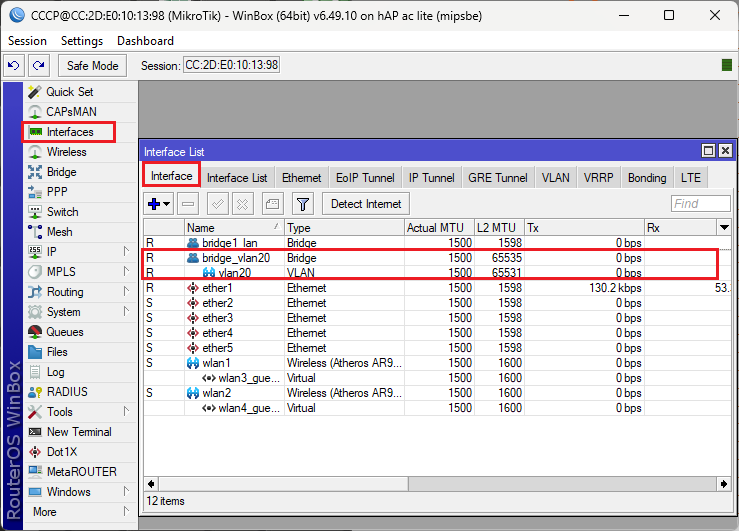Click the disable X toolbar button
The height and width of the screenshot is (531, 739).
coord(242,204)
